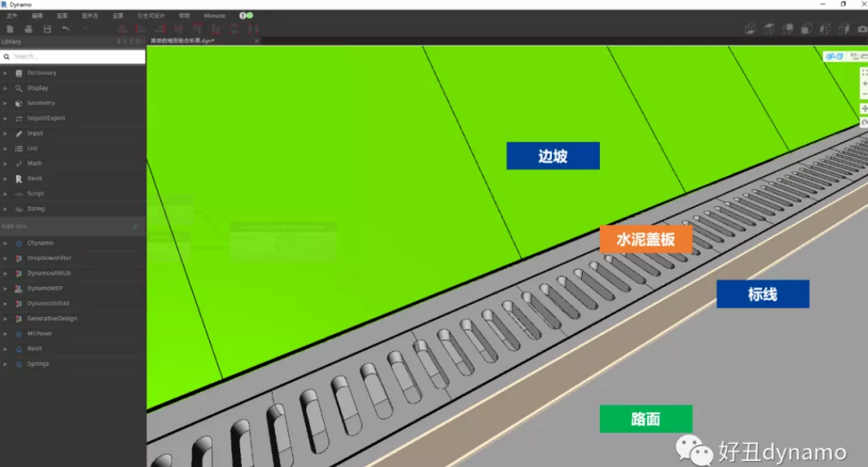Toggle the white exclamation Monocle indicator

point(243,15)
